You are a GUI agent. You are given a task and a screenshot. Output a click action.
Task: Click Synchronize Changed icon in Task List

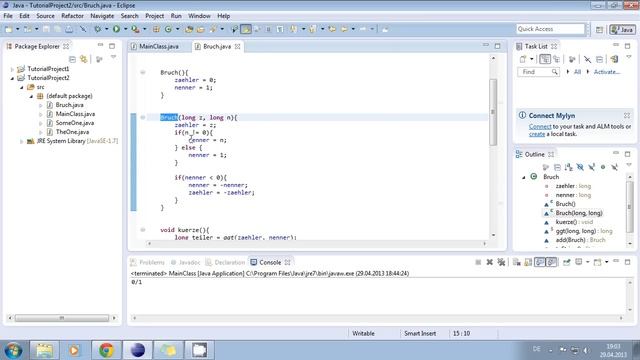614,59
